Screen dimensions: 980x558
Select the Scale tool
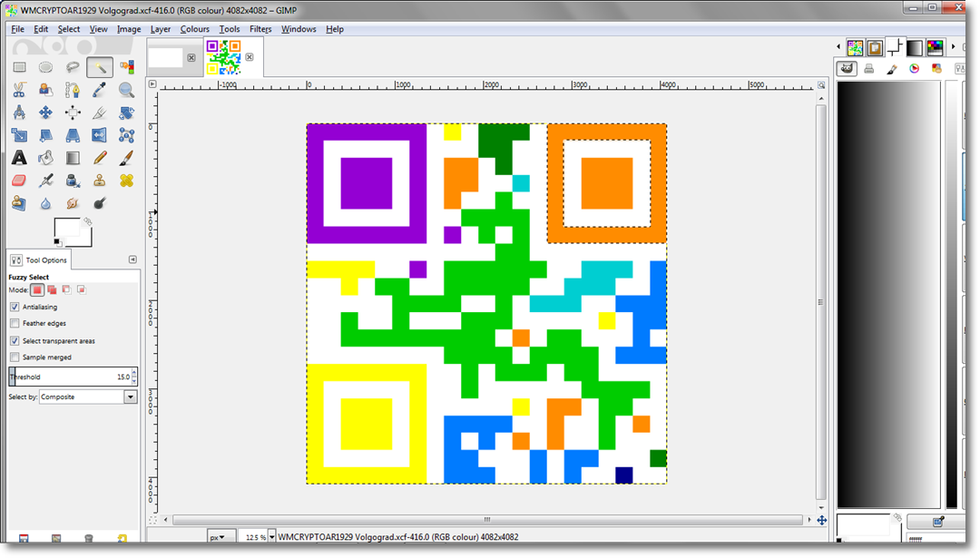19,135
